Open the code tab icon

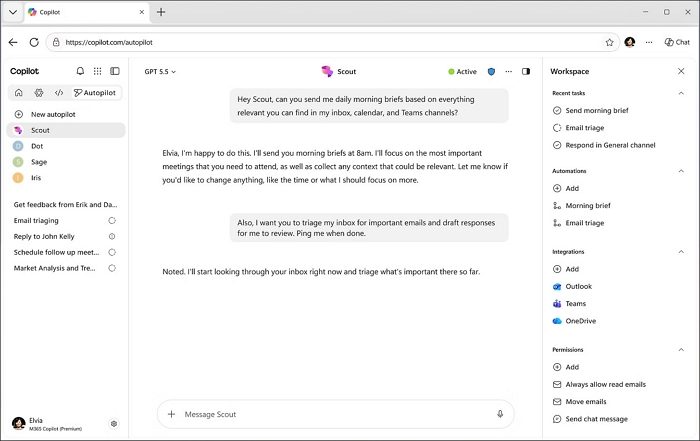(x=59, y=92)
